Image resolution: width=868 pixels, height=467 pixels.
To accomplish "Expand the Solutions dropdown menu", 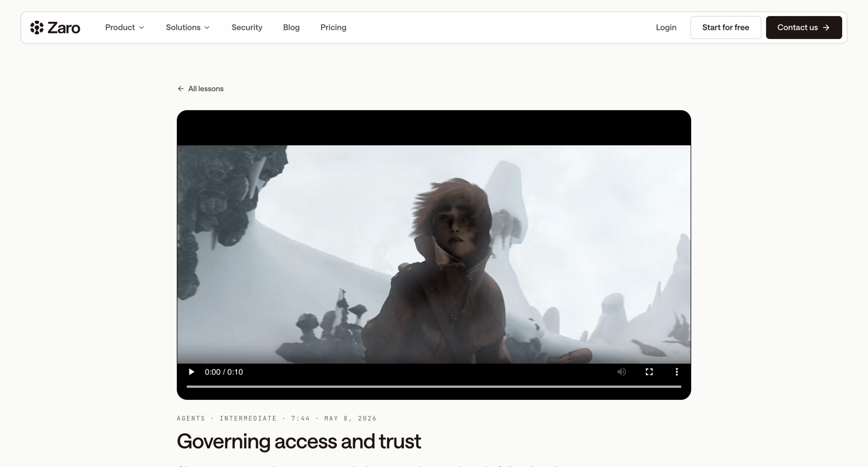I will 188,28.
